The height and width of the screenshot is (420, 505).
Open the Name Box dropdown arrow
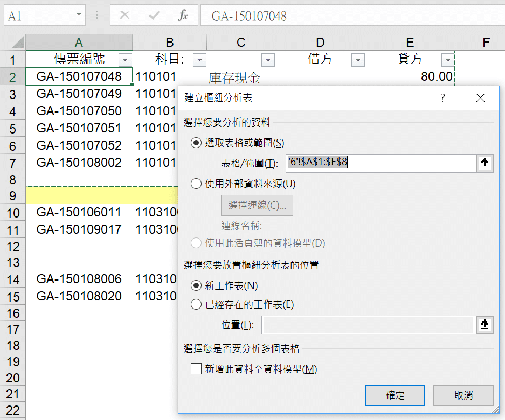[x=79, y=15]
